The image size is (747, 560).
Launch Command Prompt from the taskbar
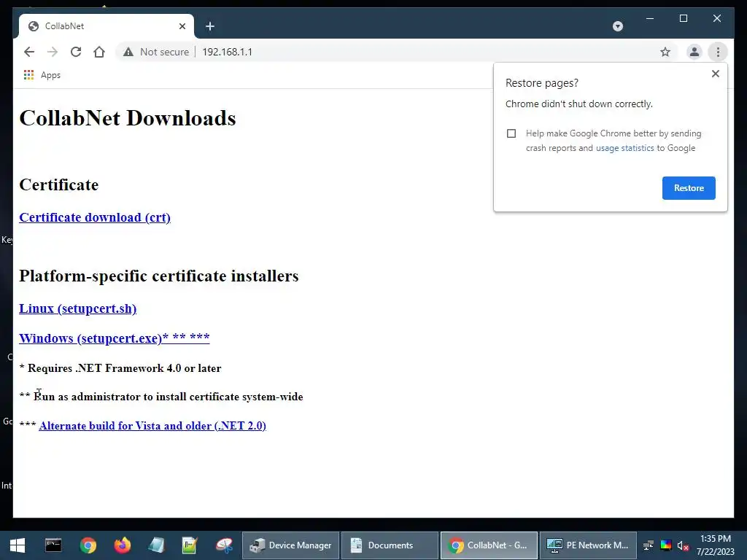pos(53,545)
